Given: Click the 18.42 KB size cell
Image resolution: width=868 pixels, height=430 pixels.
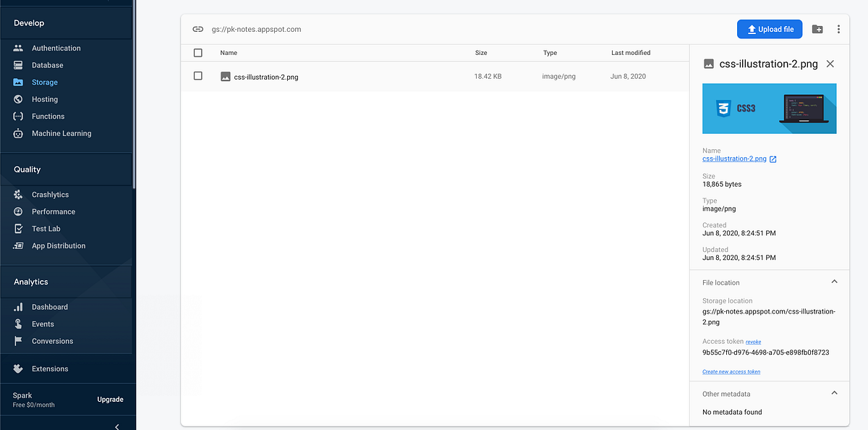Looking at the screenshot, I should pyautogui.click(x=488, y=76).
